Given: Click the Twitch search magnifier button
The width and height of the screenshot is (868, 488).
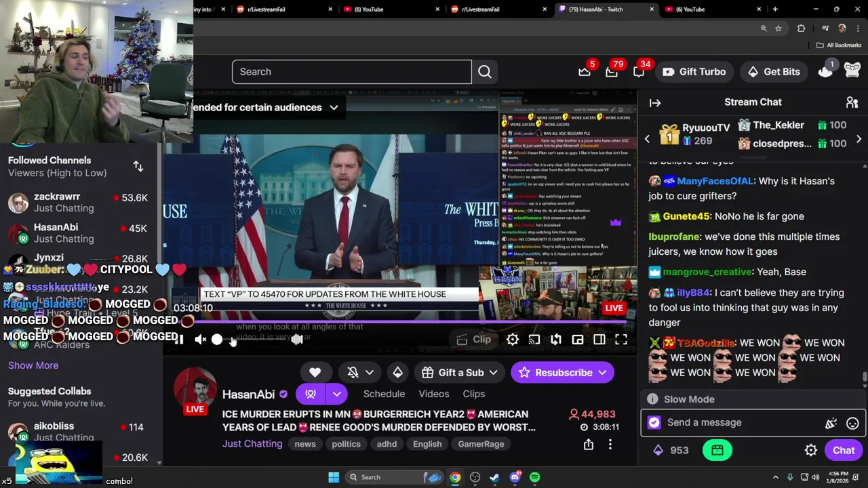Looking at the screenshot, I should pyautogui.click(x=485, y=72).
